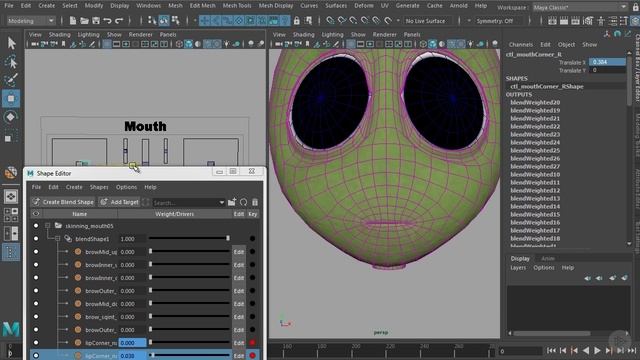Open the Deform menu
Image resolution: width=640 pixels, height=360 pixels.
363,6
